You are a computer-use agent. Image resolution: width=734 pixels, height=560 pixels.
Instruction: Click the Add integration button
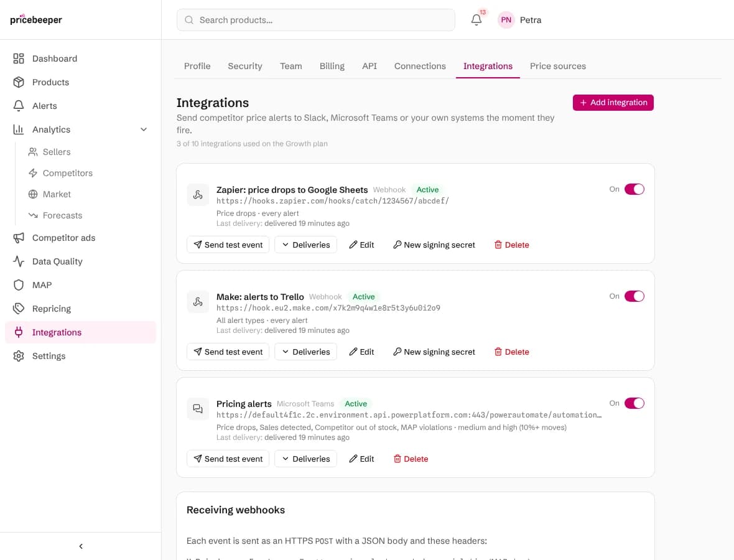tap(613, 103)
